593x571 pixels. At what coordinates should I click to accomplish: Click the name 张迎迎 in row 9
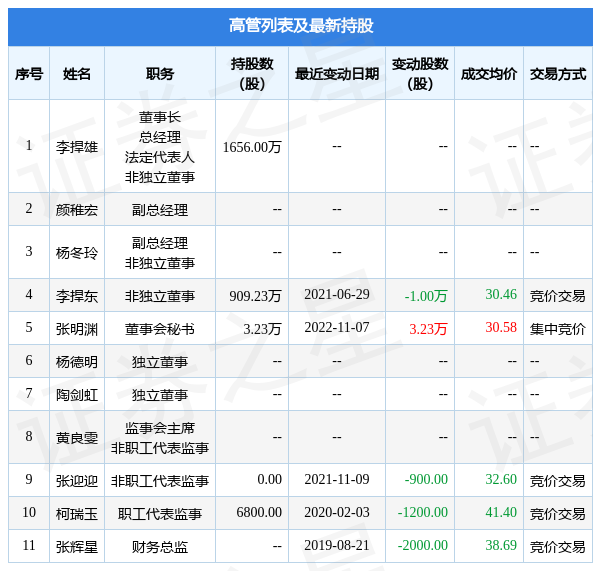point(77,481)
